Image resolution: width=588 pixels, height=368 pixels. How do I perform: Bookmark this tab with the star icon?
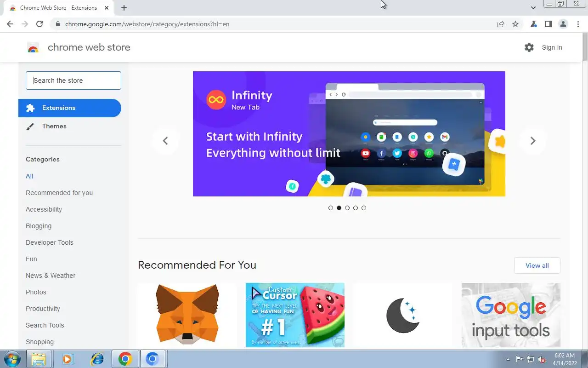[515, 24]
